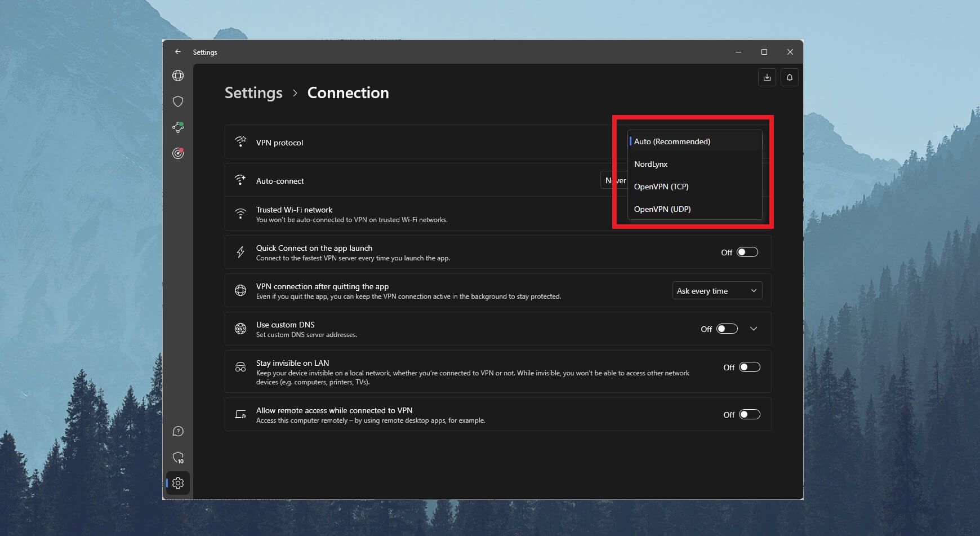Choose OpenVPN (UDP) protocol option

point(695,209)
